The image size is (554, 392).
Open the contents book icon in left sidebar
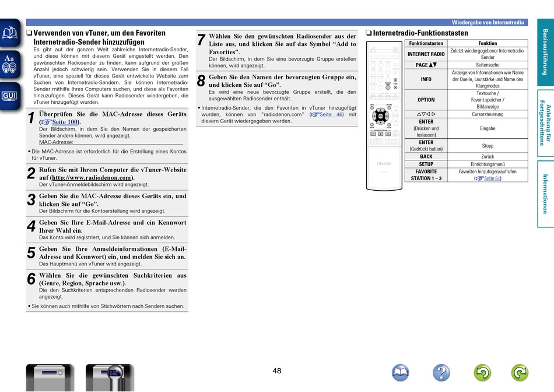[10, 33]
